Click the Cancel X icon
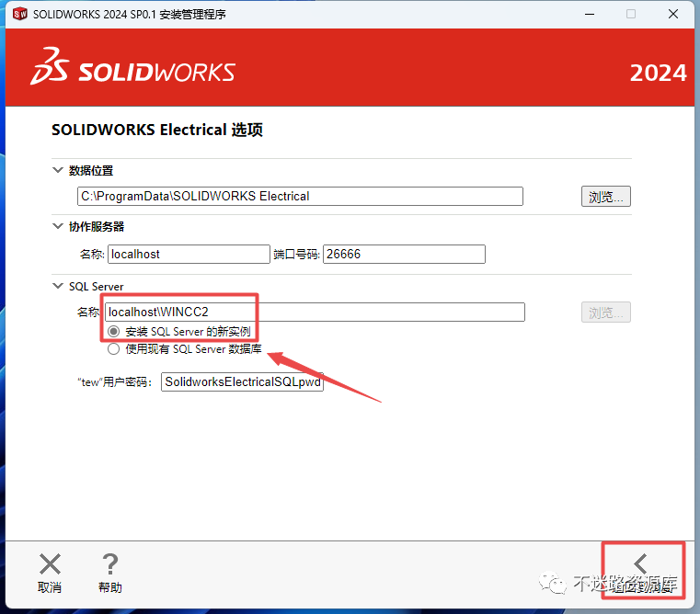 [x=50, y=564]
